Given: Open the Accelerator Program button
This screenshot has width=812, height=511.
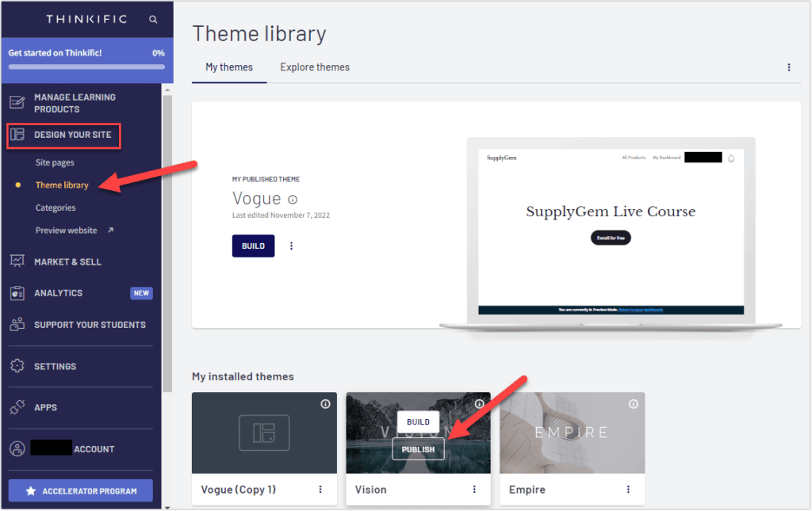Looking at the screenshot, I should (x=81, y=491).
